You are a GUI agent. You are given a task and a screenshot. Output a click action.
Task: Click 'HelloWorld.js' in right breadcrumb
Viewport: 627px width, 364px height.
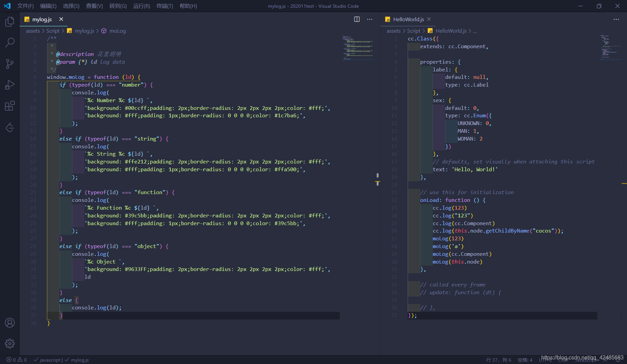[x=451, y=31]
